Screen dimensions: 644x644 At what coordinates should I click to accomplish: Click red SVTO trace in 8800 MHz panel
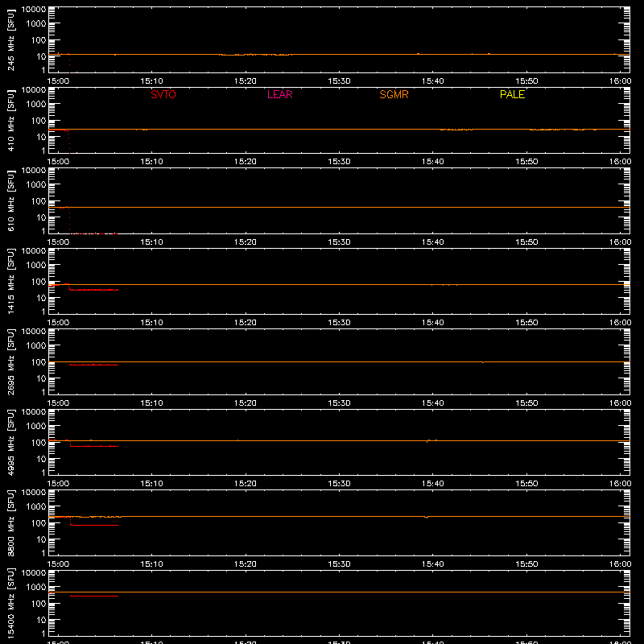click(x=94, y=526)
